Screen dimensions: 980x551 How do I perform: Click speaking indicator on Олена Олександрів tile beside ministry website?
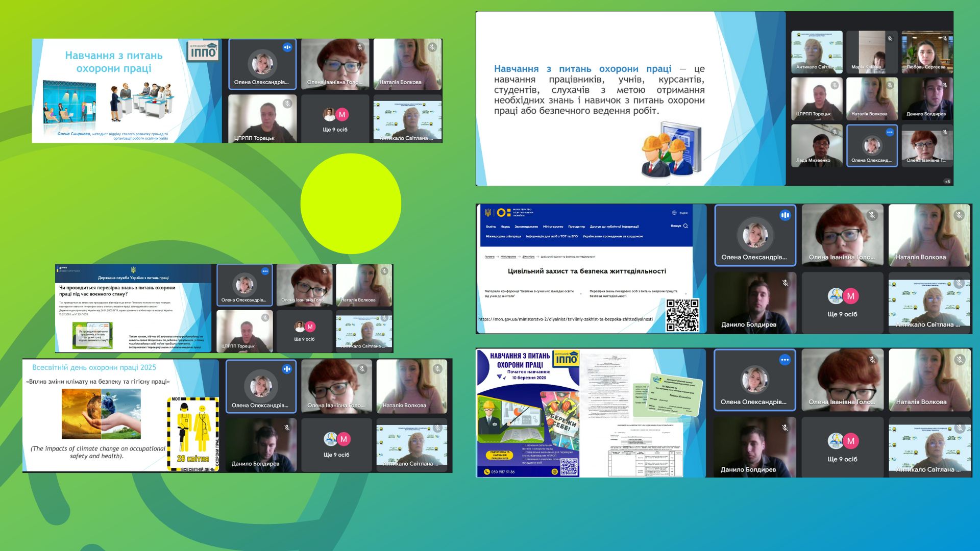point(785,215)
